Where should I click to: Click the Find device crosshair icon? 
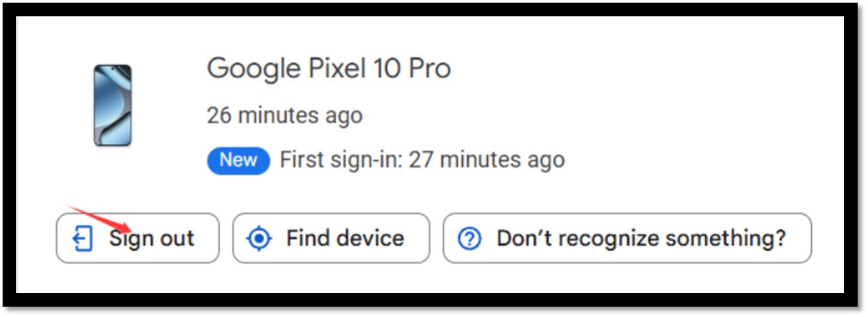pyautogui.click(x=259, y=239)
